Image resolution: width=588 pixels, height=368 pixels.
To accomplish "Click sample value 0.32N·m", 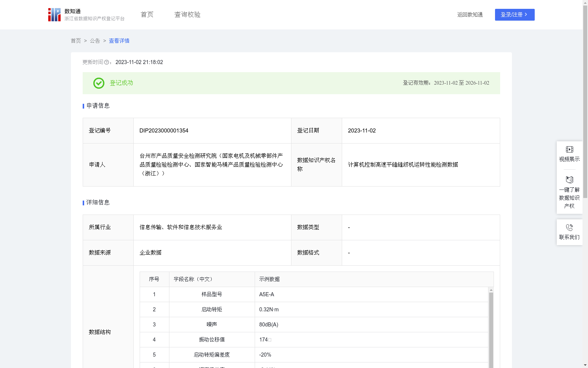I will click(x=269, y=309).
